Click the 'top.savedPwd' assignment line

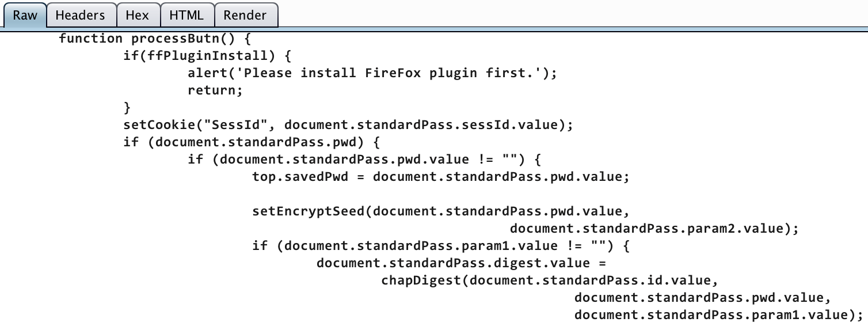pos(441,177)
